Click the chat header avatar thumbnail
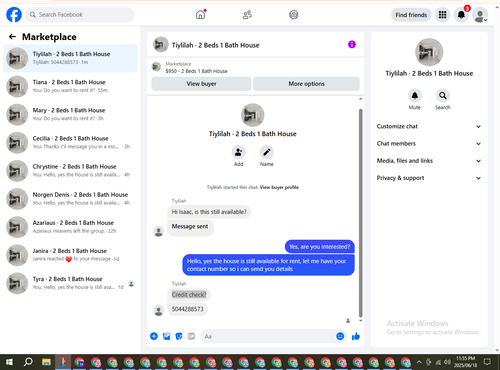Screen dimensions: 500x370 (x=161, y=44)
